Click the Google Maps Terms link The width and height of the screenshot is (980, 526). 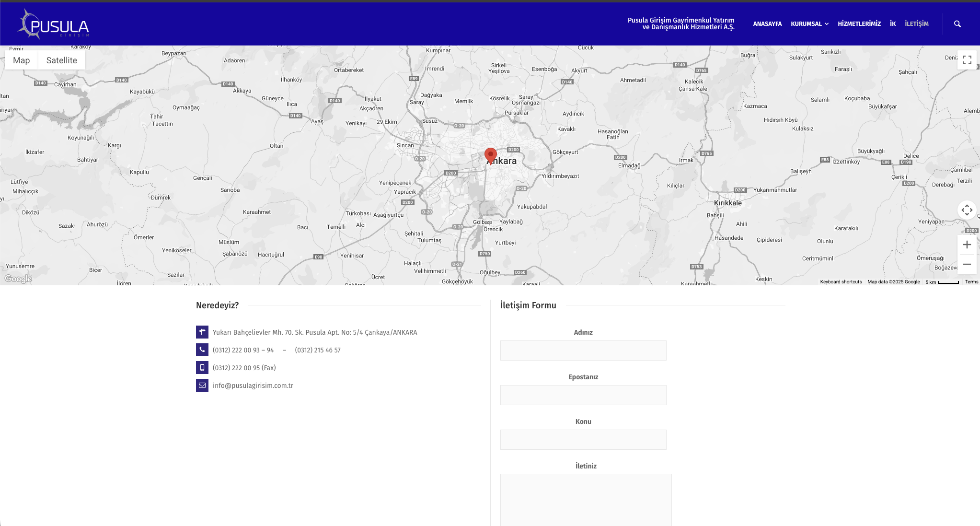(971, 282)
